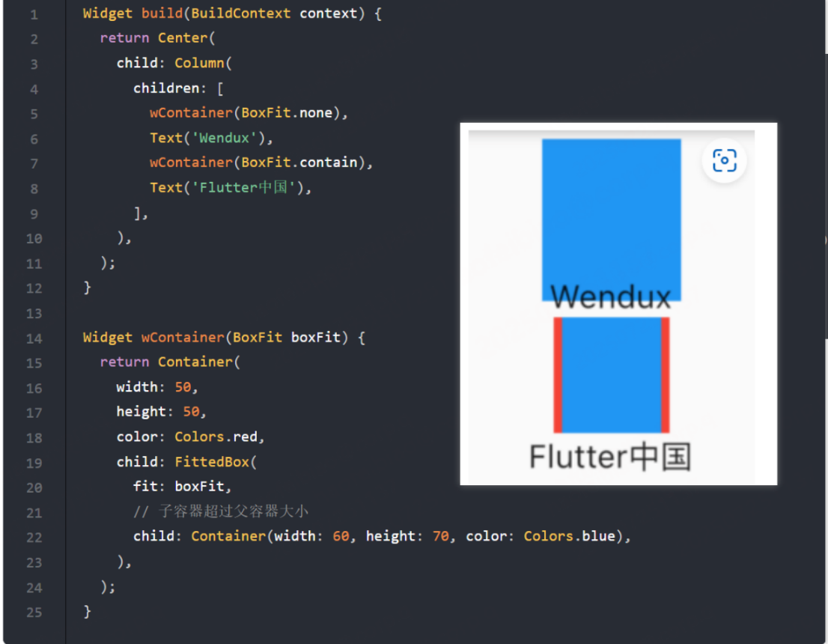Click the image scan icon on preview
Image resolution: width=828 pixels, height=644 pixels.
724,160
